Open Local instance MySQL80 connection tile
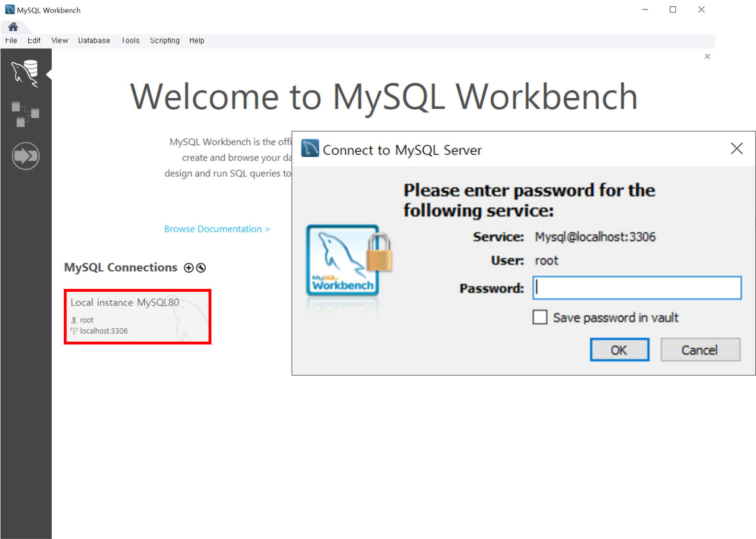This screenshot has height=539, width=756. [138, 317]
